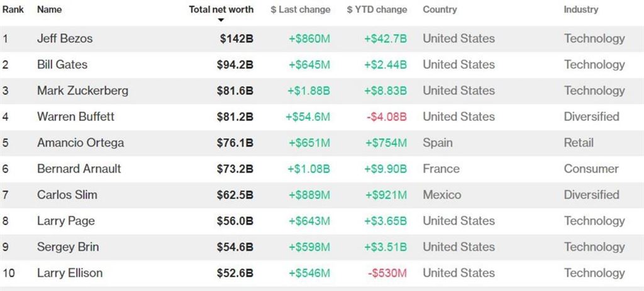Open Jeff Bezos profile
This screenshot has width=644, height=291.
[65, 38]
